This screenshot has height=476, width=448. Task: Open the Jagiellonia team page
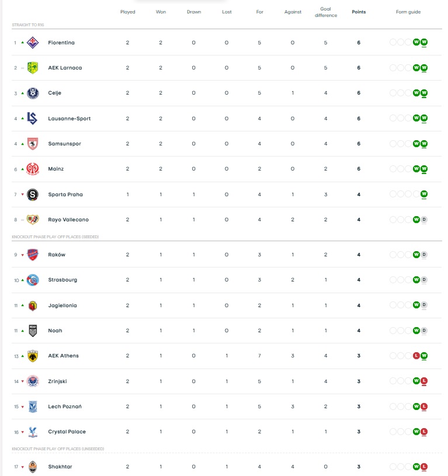(62, 305)
